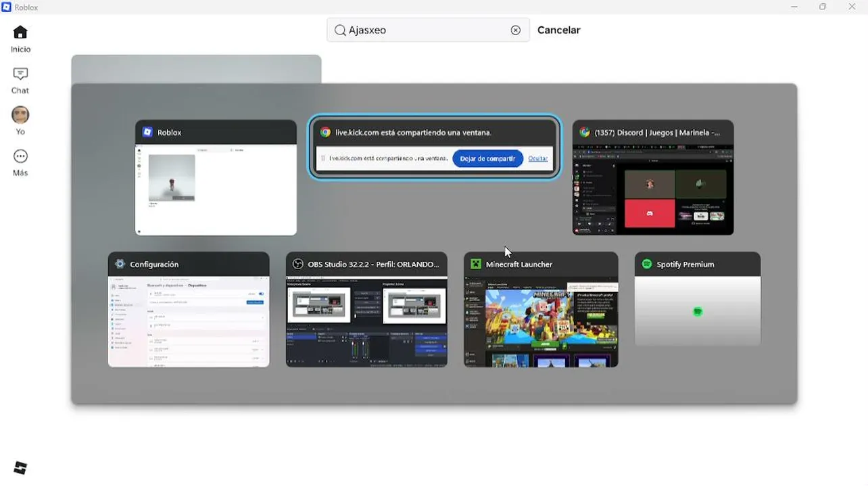Viewport: 868px width, 487px height.
Task: Click the Roblox icon on the Roblox switcher card
Action: (x=147, y=133)
